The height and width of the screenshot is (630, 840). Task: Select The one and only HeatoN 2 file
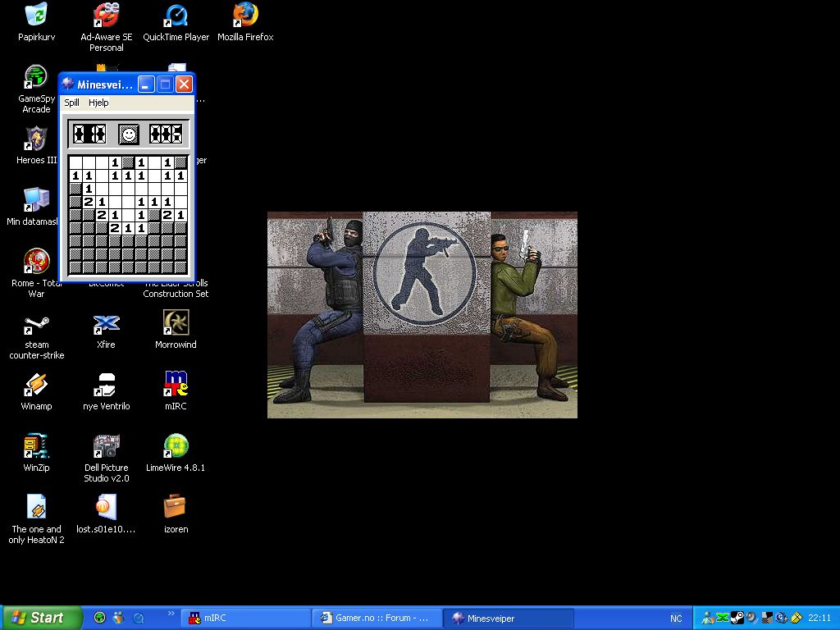[36, 519]
